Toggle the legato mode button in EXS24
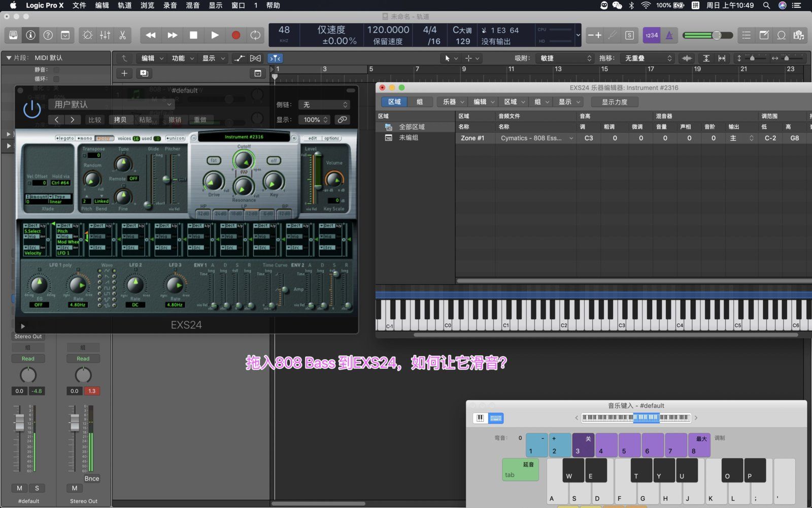This screenshot has width=812, height=508. [x=65, y=138]
